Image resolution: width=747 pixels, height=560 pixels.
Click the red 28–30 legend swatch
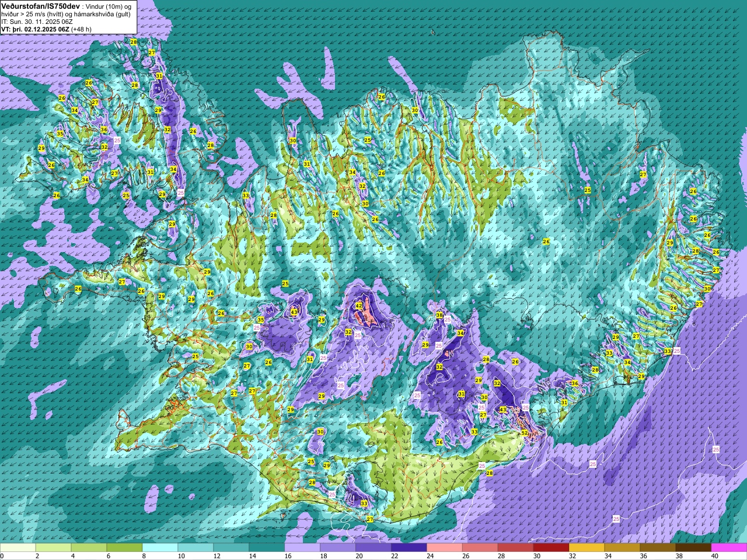coord(516,548)
